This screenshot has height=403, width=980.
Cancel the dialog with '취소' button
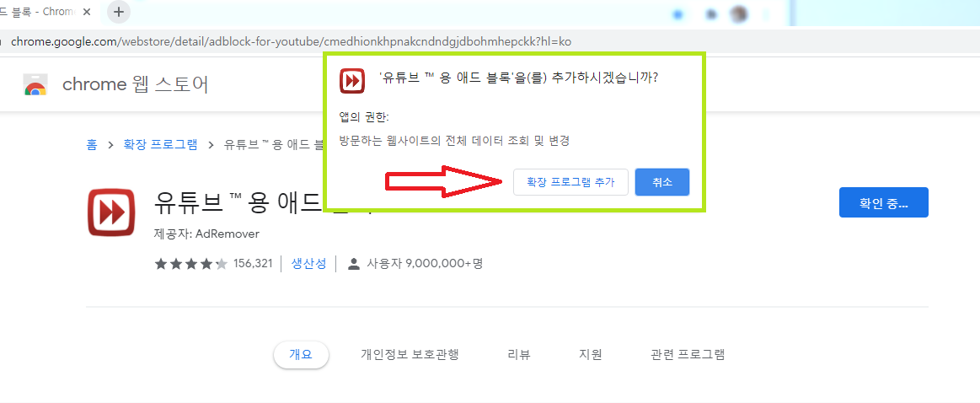coord(661,182)
